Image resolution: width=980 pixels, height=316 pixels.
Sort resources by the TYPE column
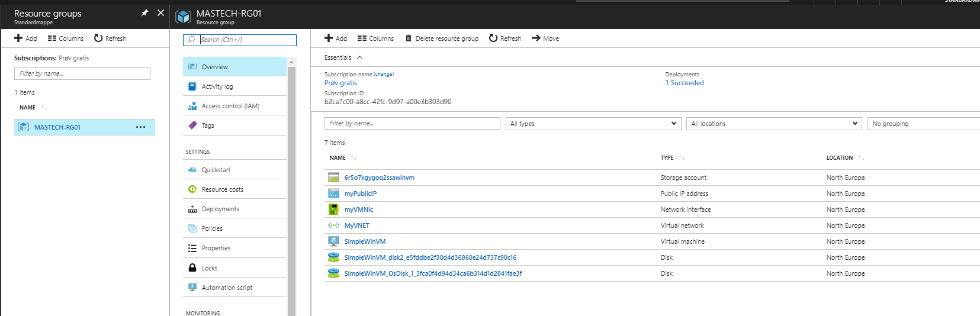point(667,158)
